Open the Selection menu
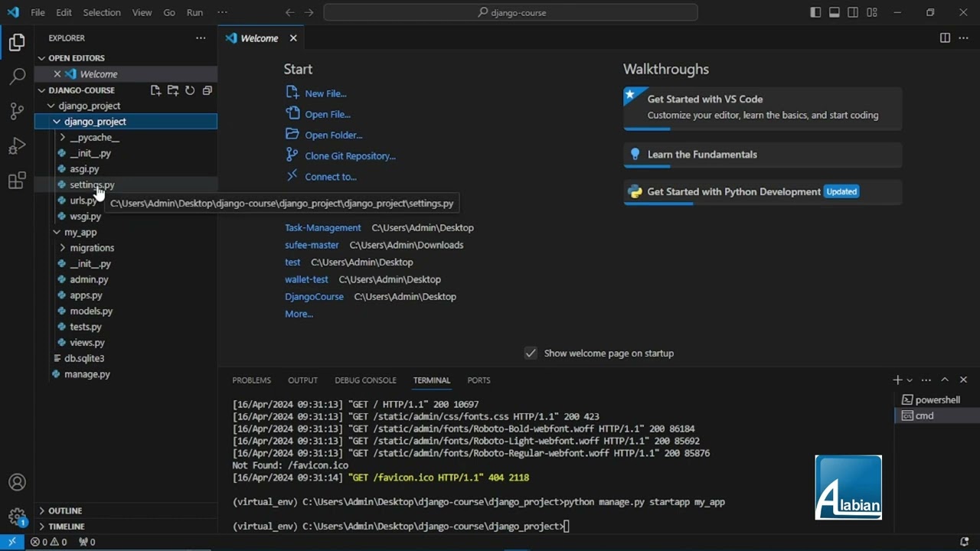 (x=101, y=12)
